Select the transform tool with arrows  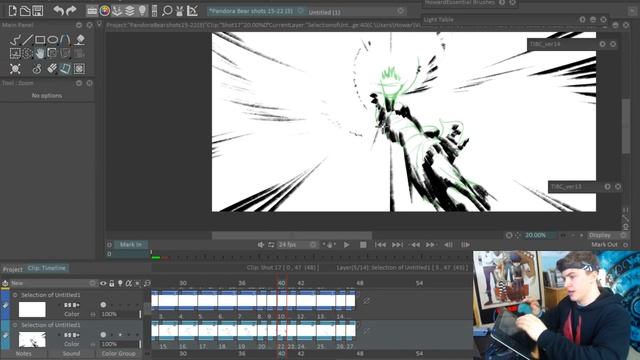15,69
